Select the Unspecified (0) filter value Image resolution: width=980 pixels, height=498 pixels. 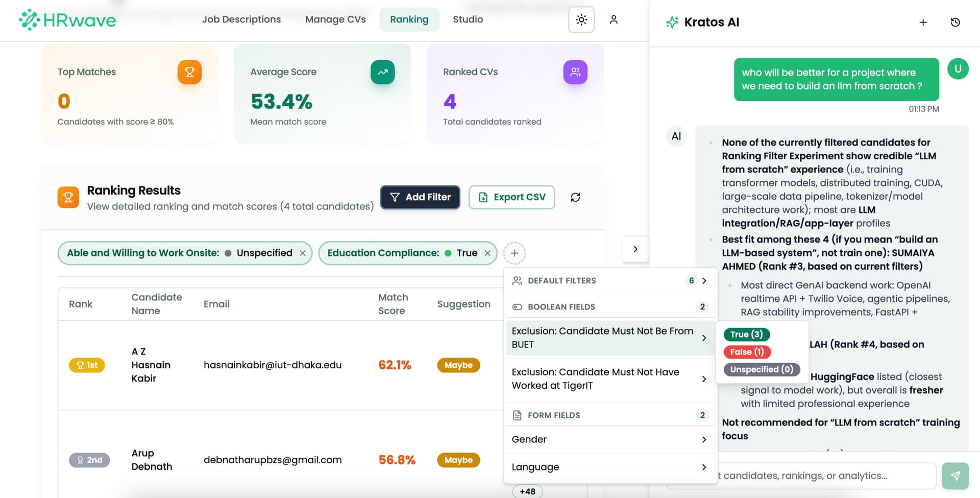coord(761,369)
